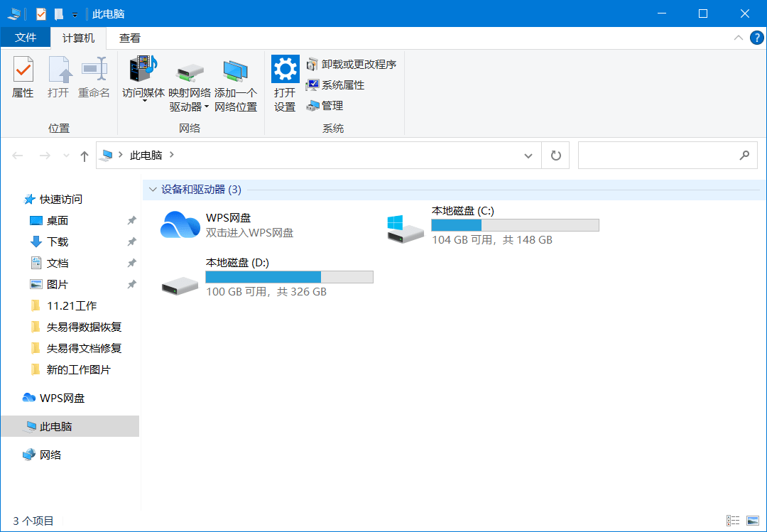
Task: Open settings with 打开设置 gear icon
Action: pyautogui.click(x=285, y=83)
